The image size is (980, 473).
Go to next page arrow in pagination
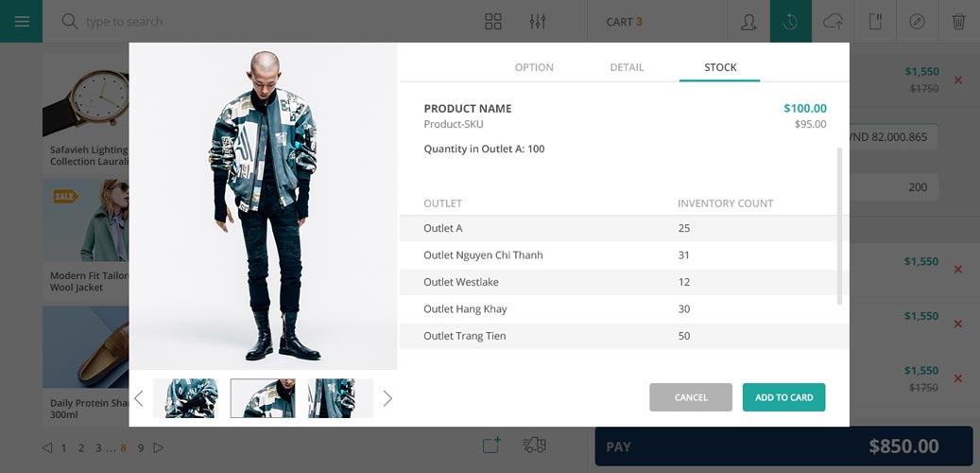[x=159, y=448]
